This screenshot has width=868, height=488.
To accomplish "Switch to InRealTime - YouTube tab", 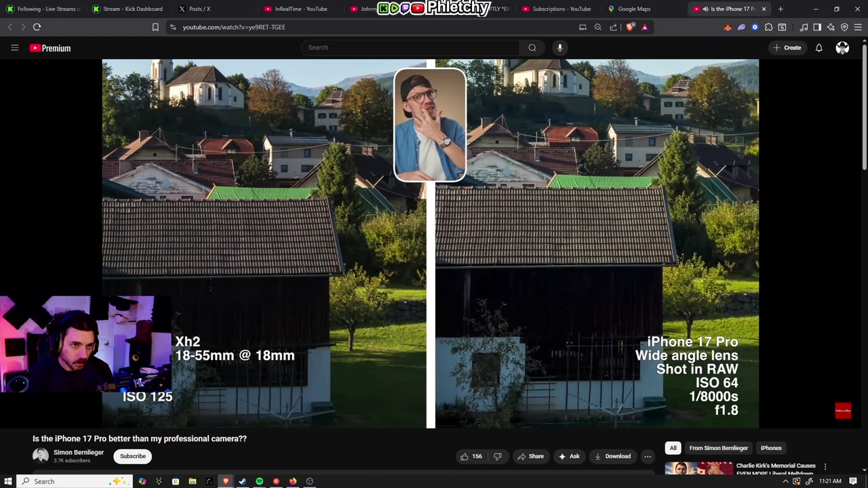I will point(300,9).
